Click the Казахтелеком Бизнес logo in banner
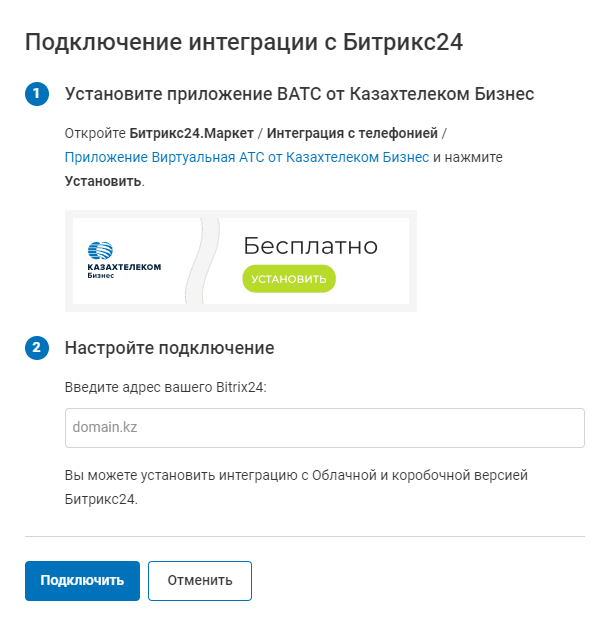The image size is (609, 625). (x=124, y=260)
